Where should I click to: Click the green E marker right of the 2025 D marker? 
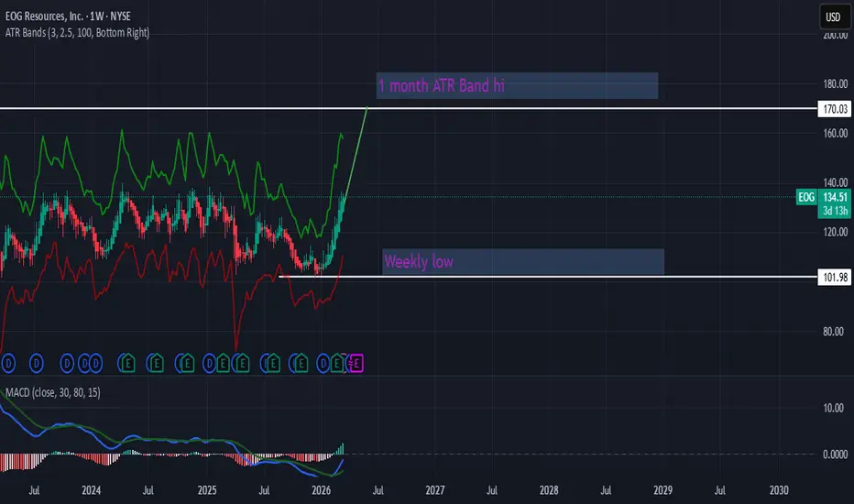[224, 364]
